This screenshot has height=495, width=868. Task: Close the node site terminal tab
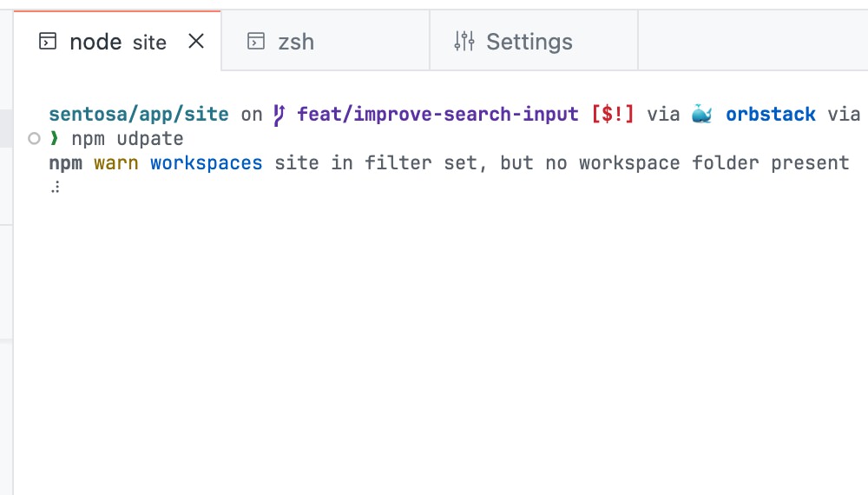(x=196, y=41)
